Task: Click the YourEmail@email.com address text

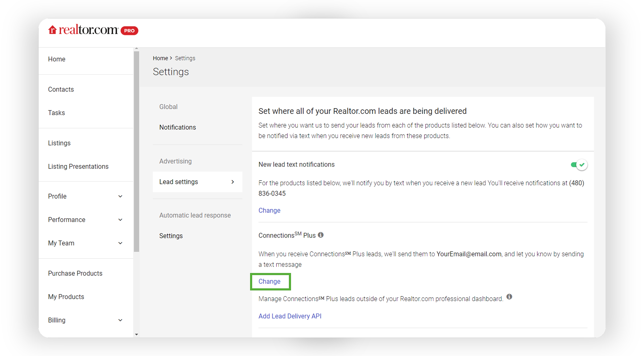Action: click(x=469, y=254)
